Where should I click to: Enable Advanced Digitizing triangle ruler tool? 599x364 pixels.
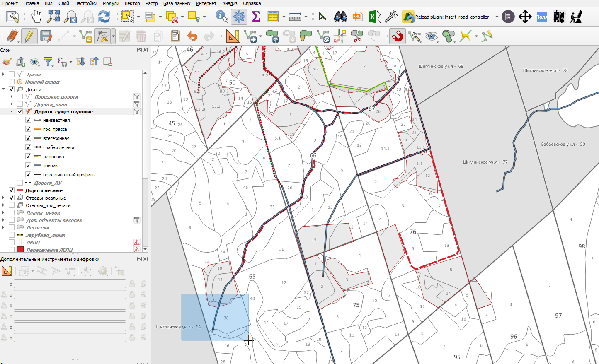(x=233, y=36)
